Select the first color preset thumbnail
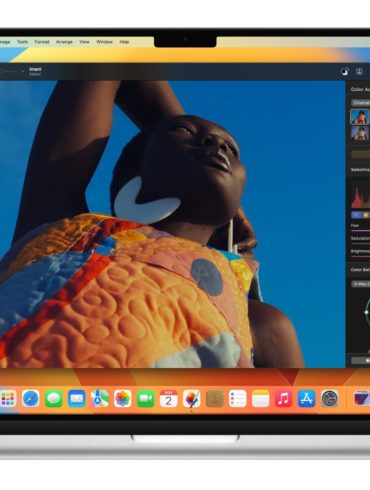370x490 pixels. pos(360,117)
